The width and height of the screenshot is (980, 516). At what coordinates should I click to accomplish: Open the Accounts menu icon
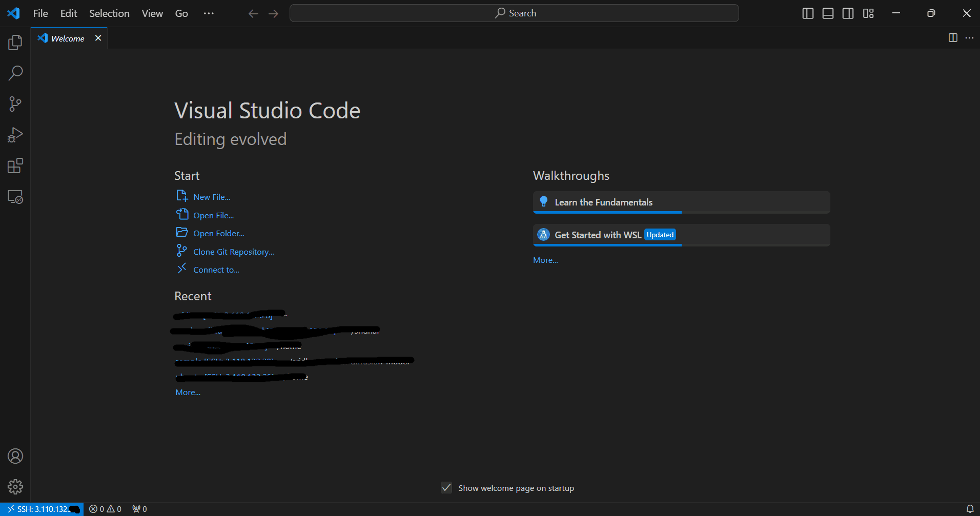point(15,456)
